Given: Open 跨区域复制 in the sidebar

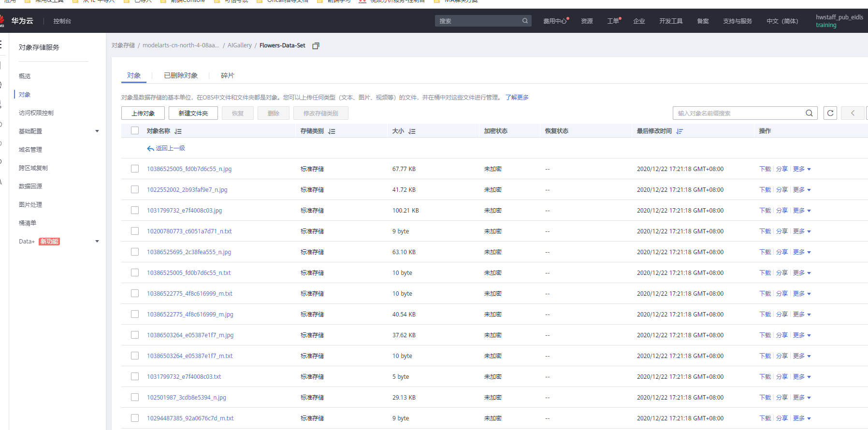Looking at the screenshot, I should coord(33,168).
